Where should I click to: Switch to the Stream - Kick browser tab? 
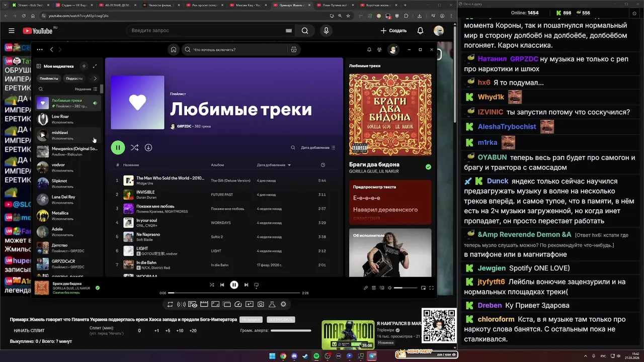(x=30, y=5)
